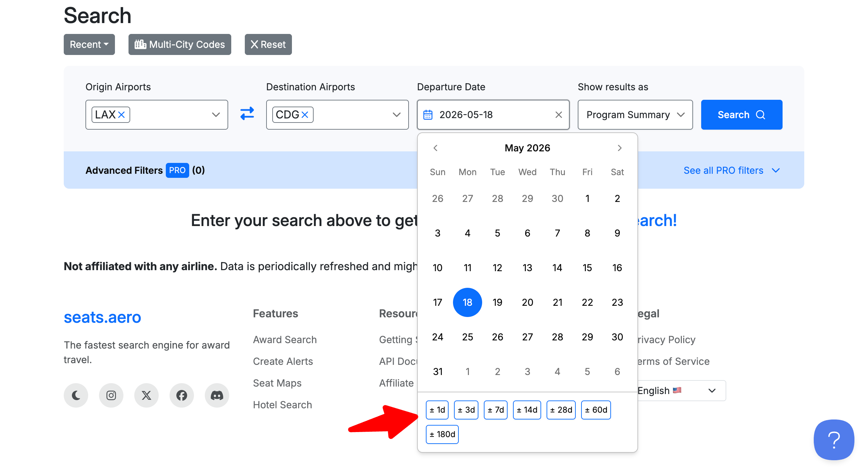
Task: Toggle dark mode moon icon
Action: (76, 395)
